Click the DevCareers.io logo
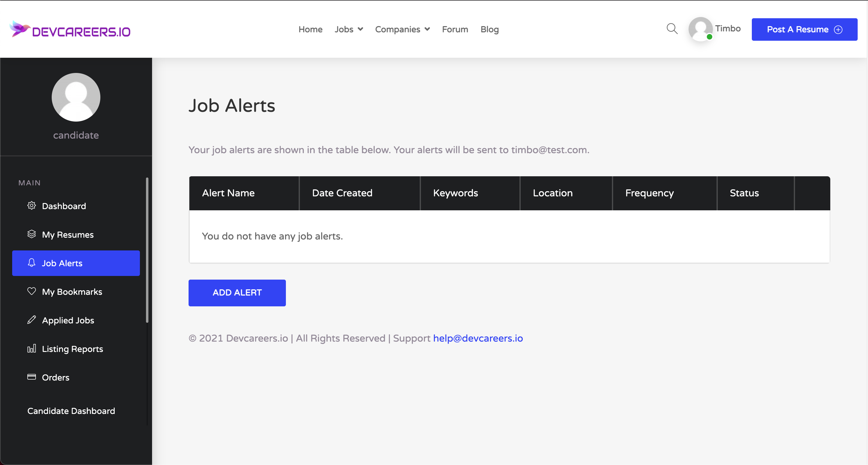The height and width of the screenshot is (465, 868). pos(70,29)
